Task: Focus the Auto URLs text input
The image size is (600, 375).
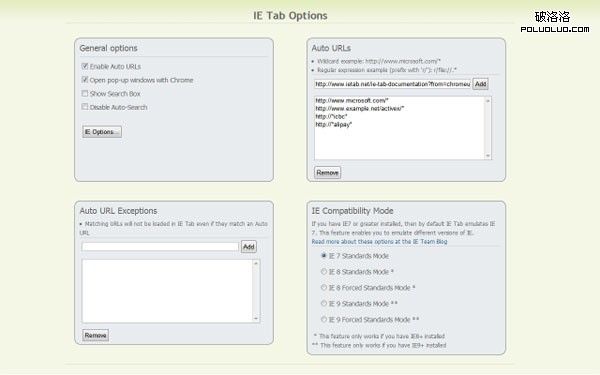Action: tap(392, 84)
